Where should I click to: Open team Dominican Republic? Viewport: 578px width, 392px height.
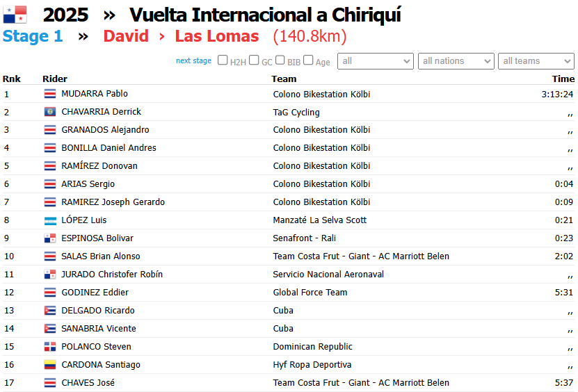click(312, 346)
